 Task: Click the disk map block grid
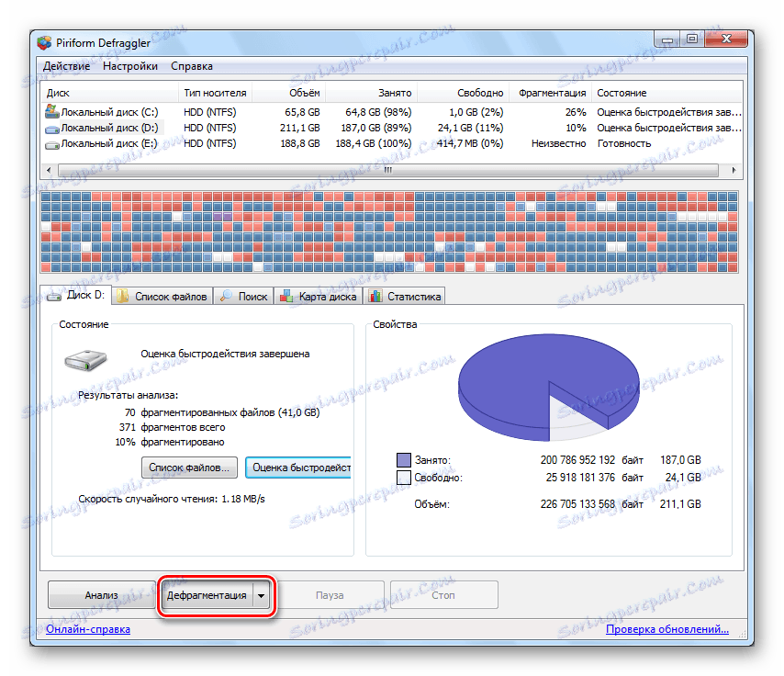pyautogui.click(x=389, y=231)
